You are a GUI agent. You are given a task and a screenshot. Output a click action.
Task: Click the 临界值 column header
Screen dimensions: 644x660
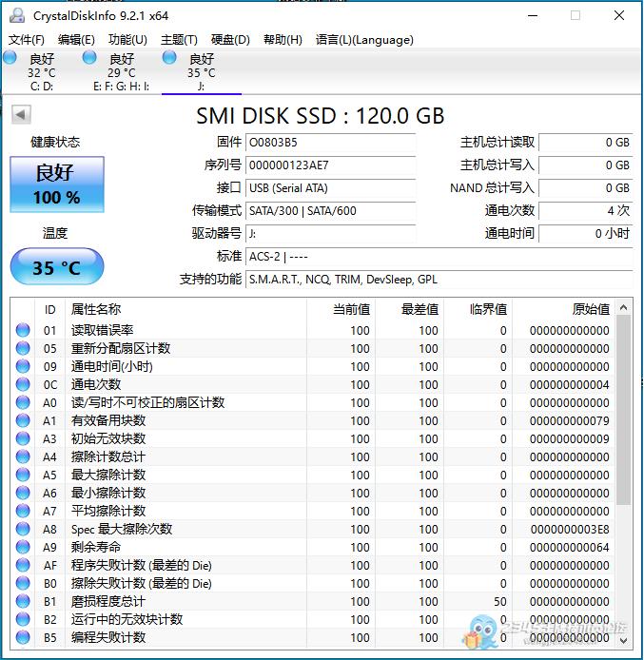click(x=488, y=309)
